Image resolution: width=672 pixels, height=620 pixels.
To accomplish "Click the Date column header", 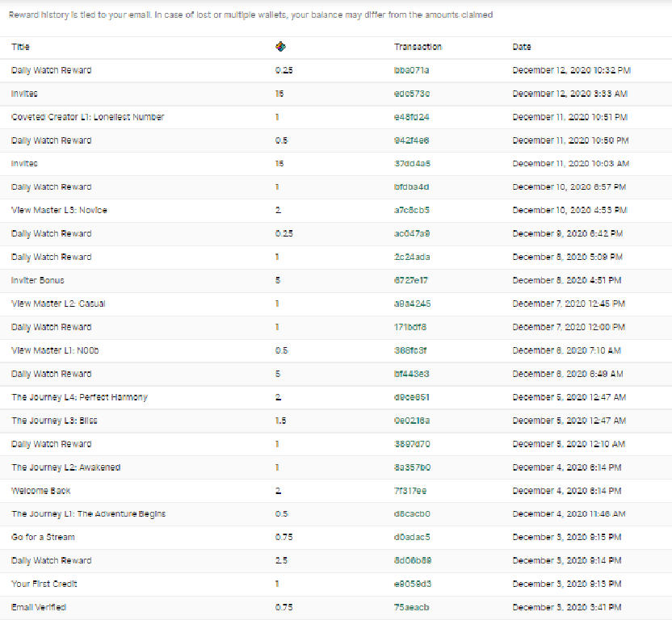I will coord(522,47).
